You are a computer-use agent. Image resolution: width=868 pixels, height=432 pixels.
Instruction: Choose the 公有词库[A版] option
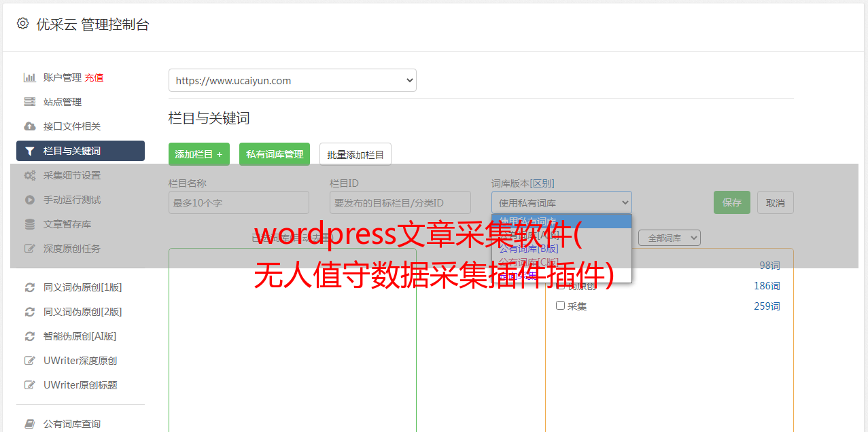561,235
